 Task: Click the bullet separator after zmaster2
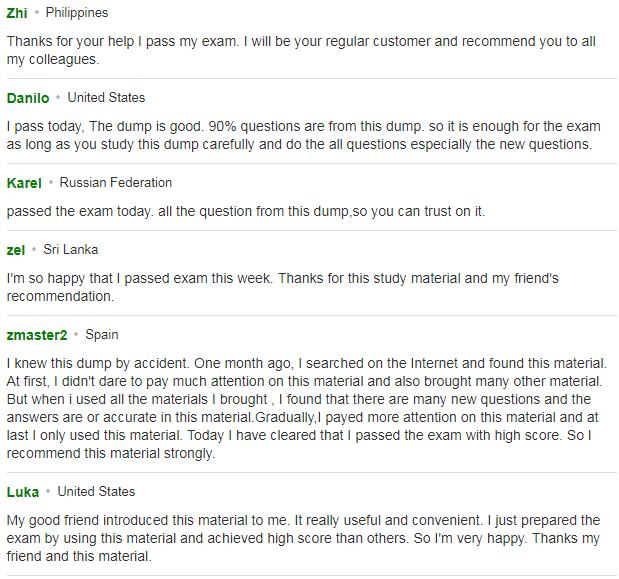[x=76, y=334]
